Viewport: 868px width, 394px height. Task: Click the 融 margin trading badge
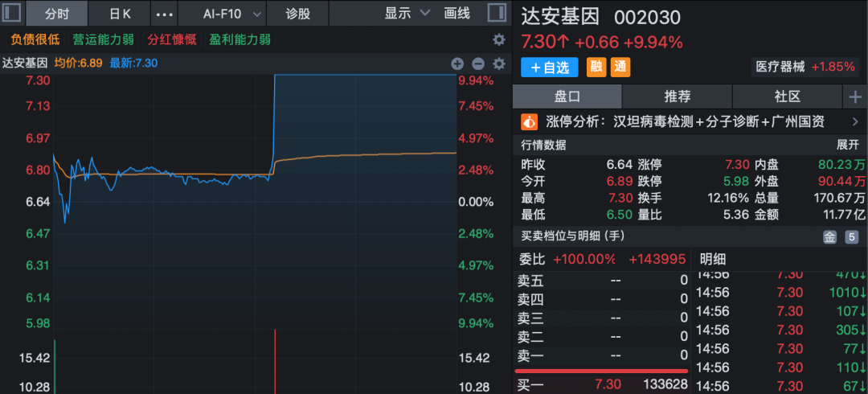tap(596, 68)
